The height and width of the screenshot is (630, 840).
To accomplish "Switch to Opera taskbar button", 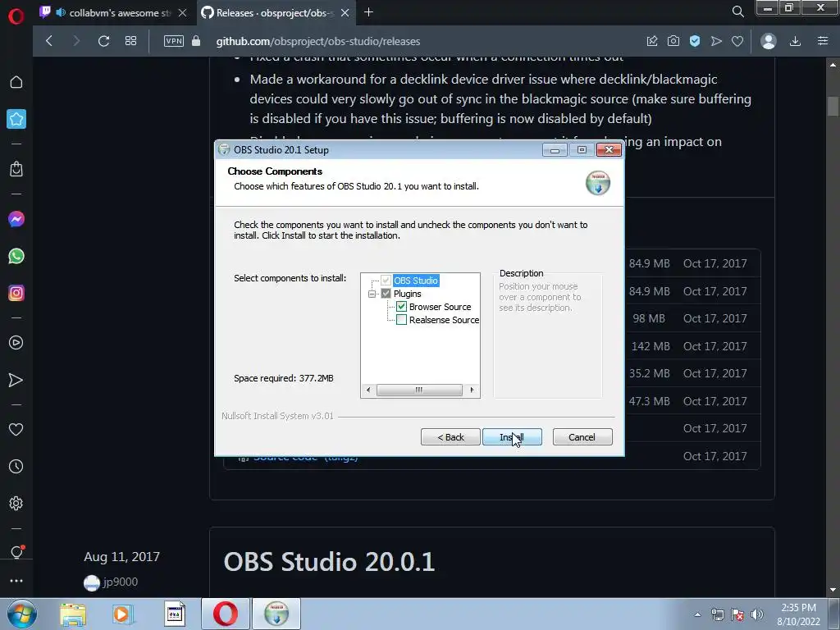I will (x=226, y=614).
